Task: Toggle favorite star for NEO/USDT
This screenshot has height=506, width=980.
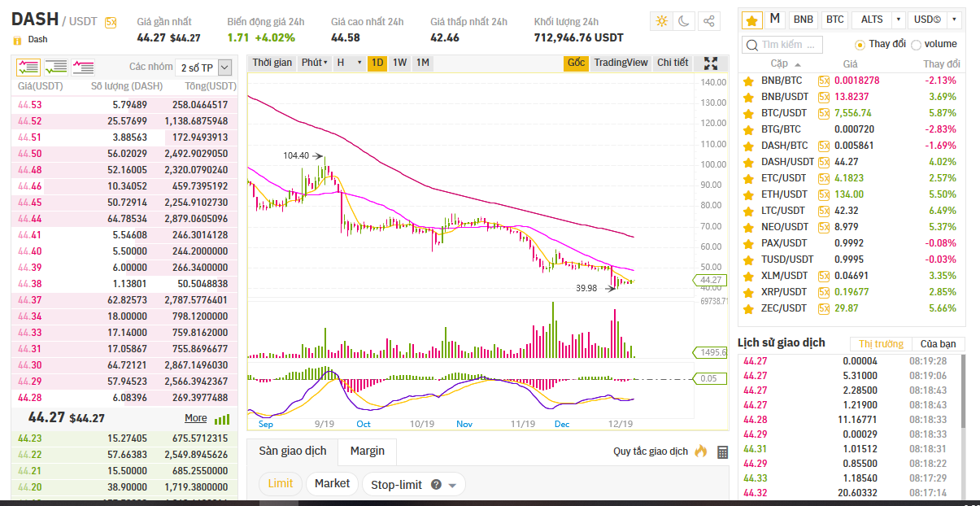Action: coord(748,227)
